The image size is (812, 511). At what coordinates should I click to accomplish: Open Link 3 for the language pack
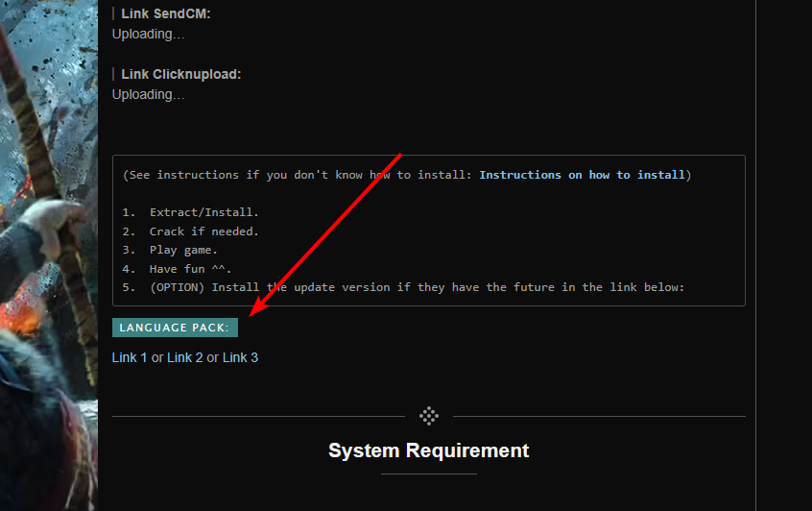240,357
